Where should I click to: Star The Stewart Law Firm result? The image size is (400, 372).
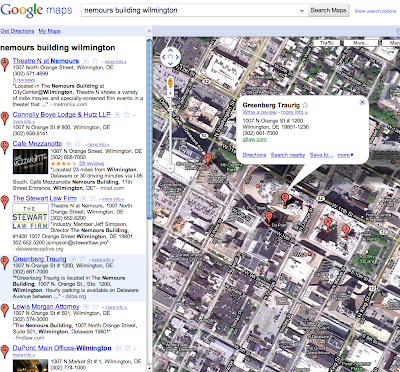tap(93, 199)
